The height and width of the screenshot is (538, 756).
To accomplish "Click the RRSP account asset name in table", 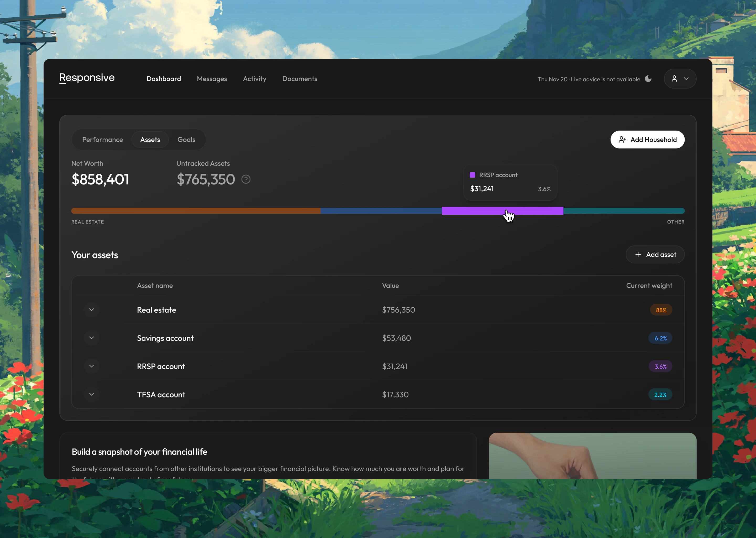I will tap(161, 366).
